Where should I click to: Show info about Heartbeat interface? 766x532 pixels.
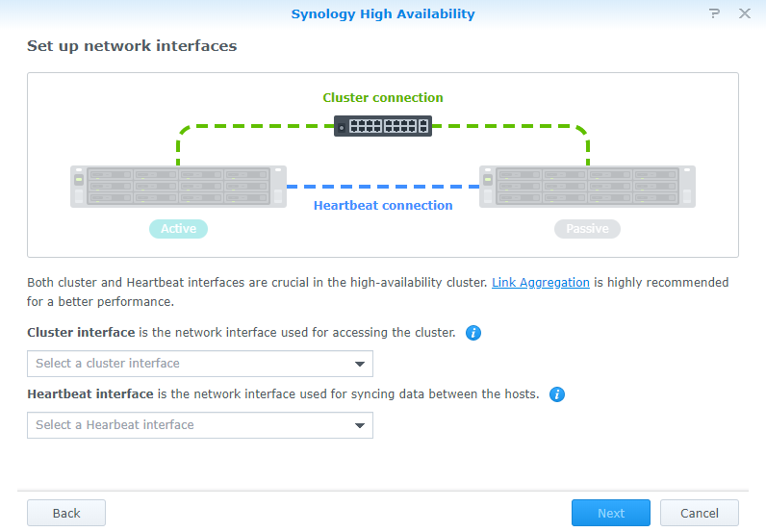point(557,394)
